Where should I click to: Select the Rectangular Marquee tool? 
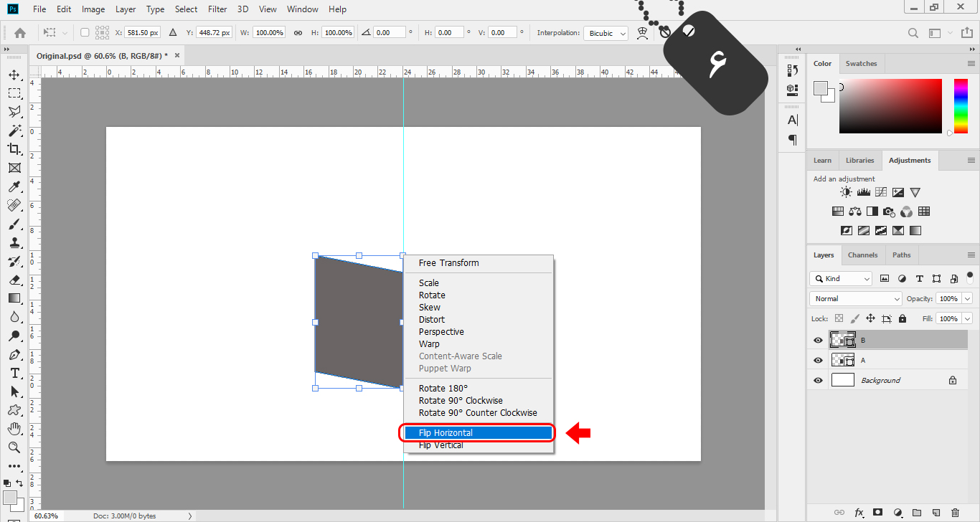coord(14,93)
